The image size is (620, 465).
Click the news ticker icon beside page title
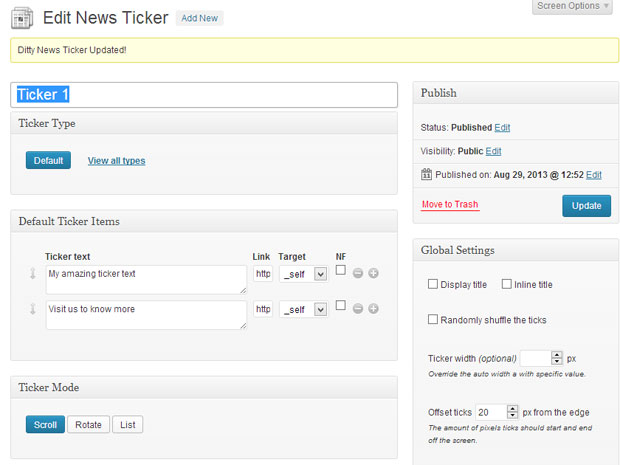(x=22, y=19)
